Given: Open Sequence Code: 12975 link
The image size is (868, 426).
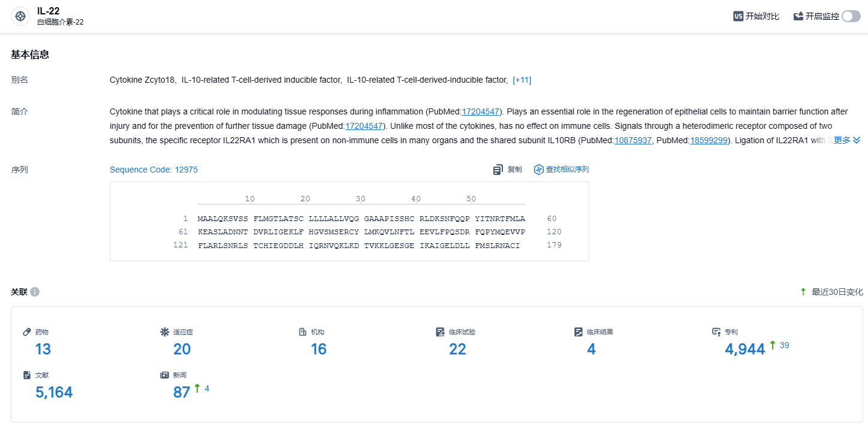Looking at the screenshot, I should click(x=153, y=170).
